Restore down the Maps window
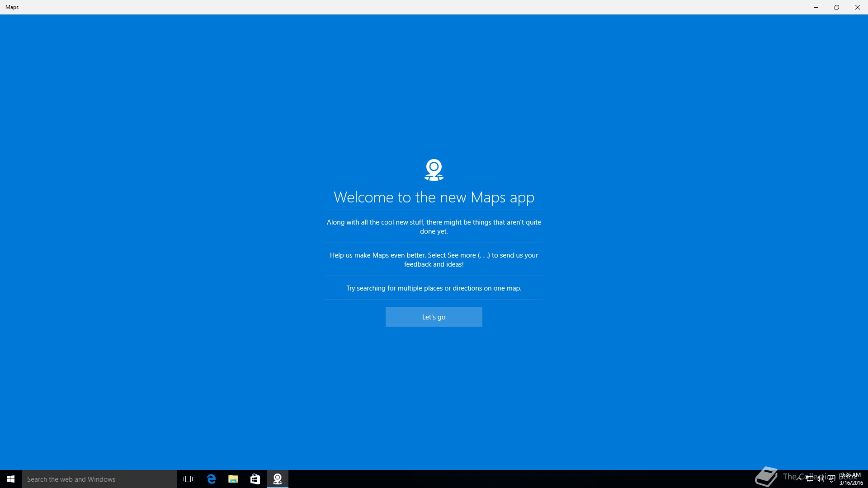 click(x=837, y=7)
